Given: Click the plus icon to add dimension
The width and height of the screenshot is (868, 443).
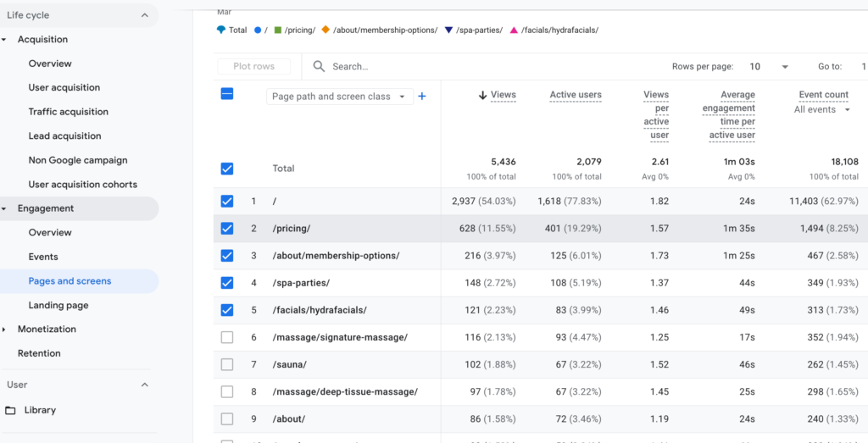Looking at the screenshot, I should (x=422, y=97).
